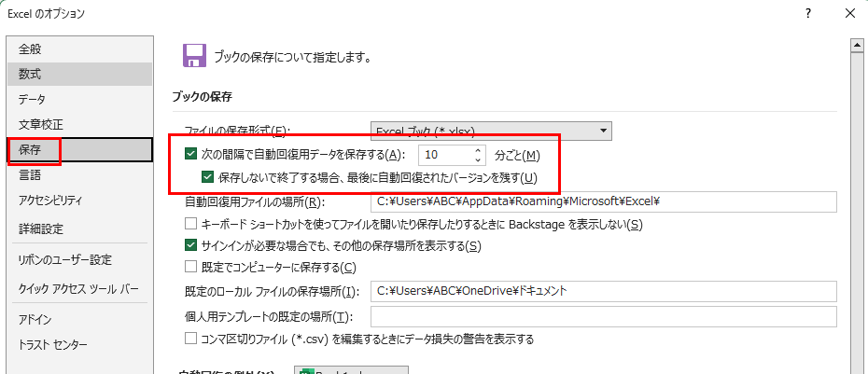Increase auto-recover minutes with up arrow
This screenshot has width=868, height=374.
point(478,150)
